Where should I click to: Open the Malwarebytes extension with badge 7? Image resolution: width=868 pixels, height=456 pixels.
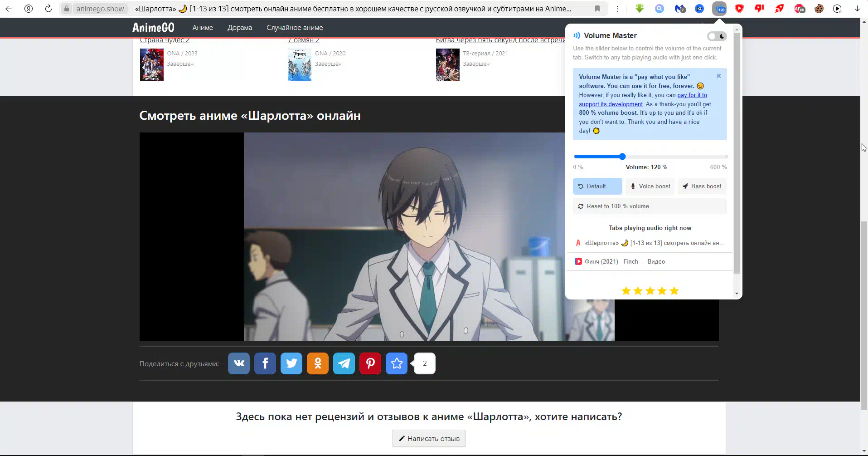click(x=680, y=9)
